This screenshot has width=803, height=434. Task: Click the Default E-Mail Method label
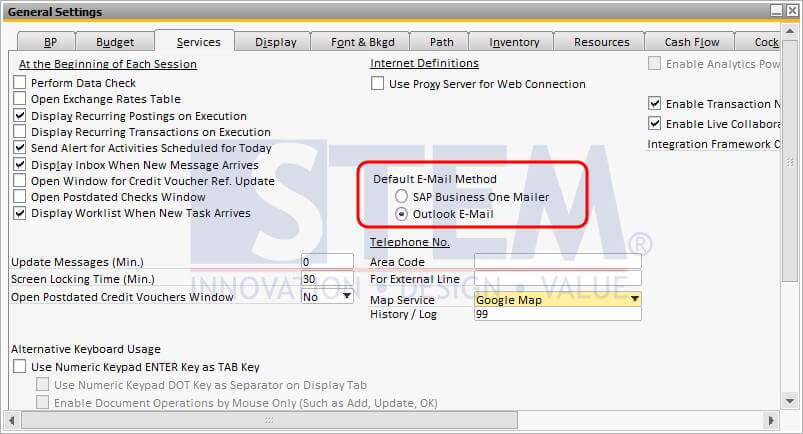pyautogui.click(x=435, y=179)
